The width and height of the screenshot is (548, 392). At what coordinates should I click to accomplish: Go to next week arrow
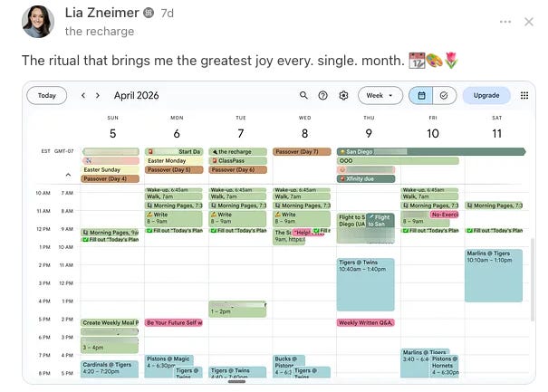[98, 95]
